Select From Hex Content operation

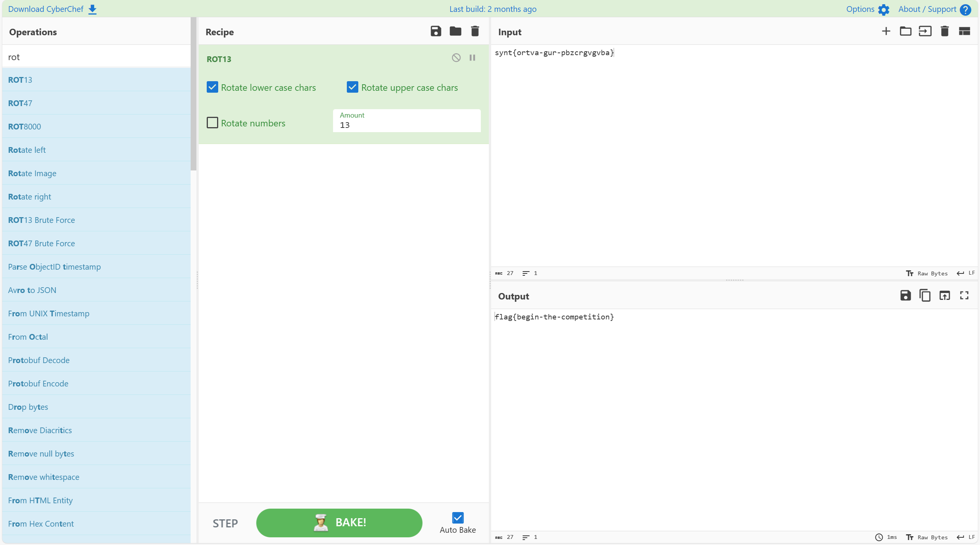(96, 524)
